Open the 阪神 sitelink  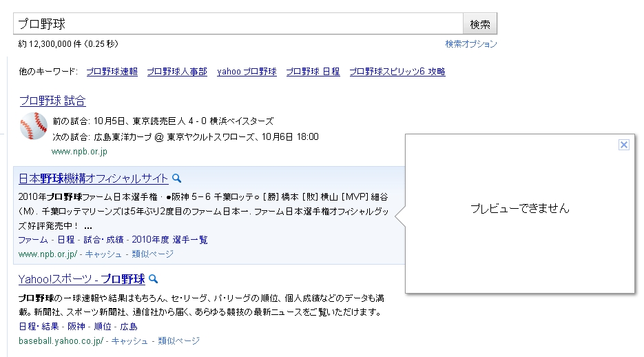coord(76,327)
